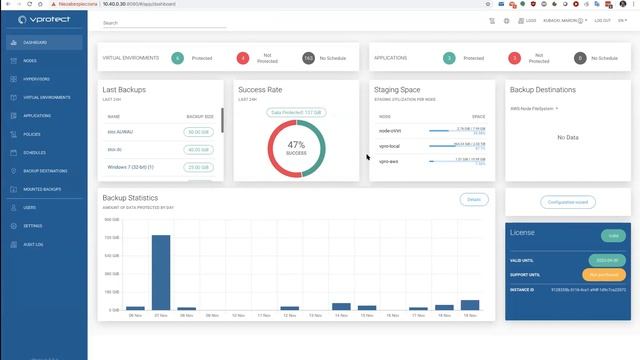Click the orange Support Until badge
Screen dimensions: 640x360
pyautogui.click(x=604, y=275)
